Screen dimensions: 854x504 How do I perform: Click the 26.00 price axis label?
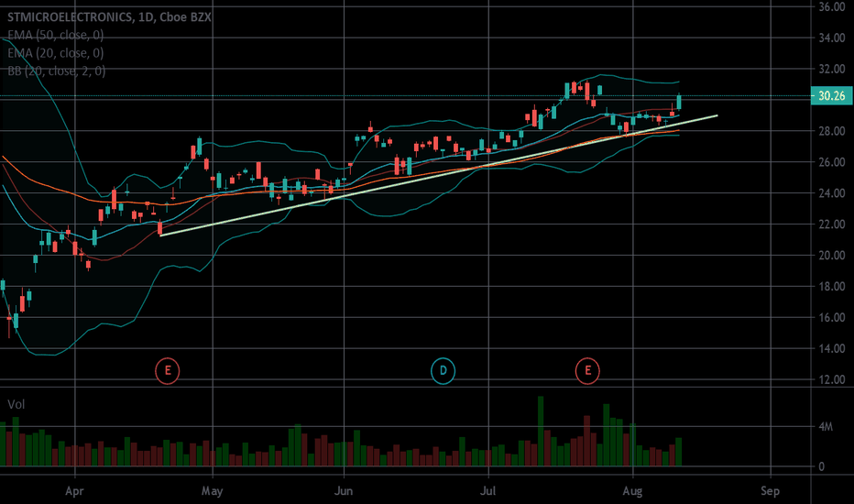(x=832, y=162)
